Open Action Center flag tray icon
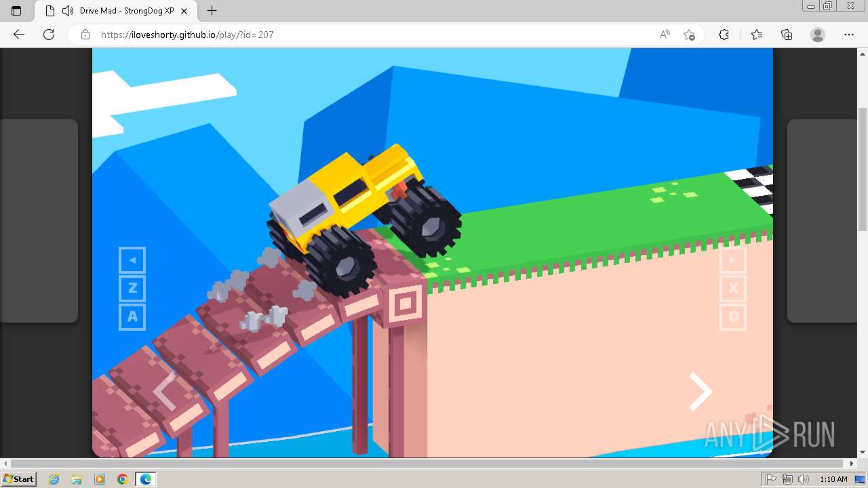The image size is (868, 488). [x=770, y=479]
